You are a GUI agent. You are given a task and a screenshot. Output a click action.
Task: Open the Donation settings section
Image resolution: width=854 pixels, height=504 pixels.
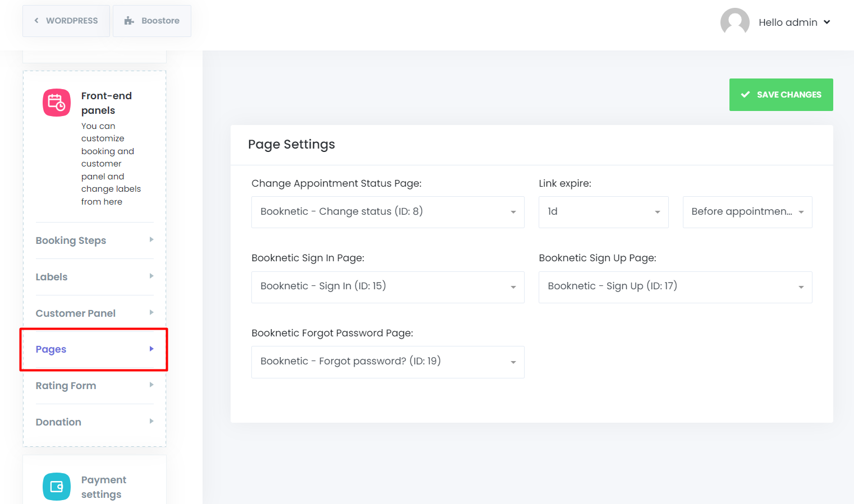pos(58,422)
